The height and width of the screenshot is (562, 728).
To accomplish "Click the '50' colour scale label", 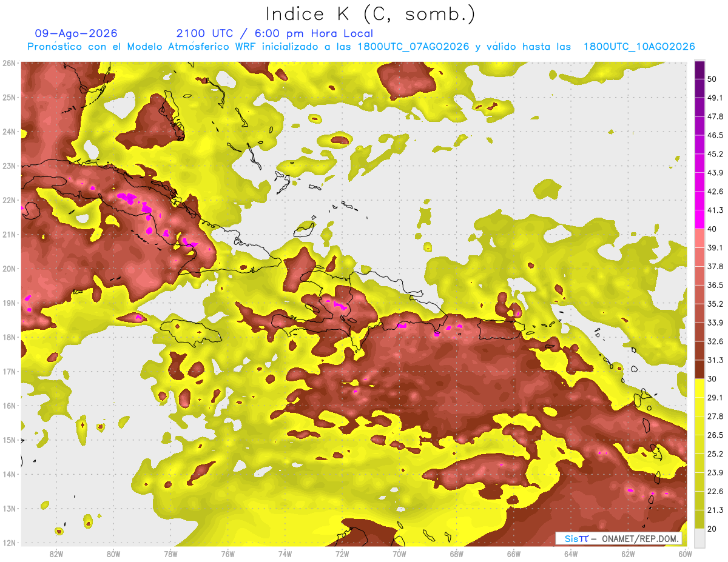I will click(x=713, y=78).
